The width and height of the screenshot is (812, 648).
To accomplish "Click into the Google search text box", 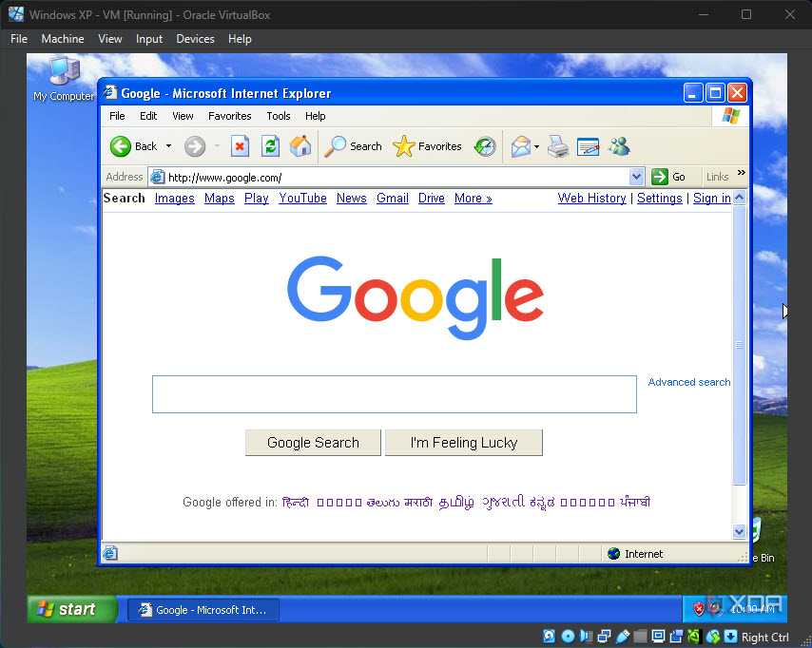I will [395, 394].
